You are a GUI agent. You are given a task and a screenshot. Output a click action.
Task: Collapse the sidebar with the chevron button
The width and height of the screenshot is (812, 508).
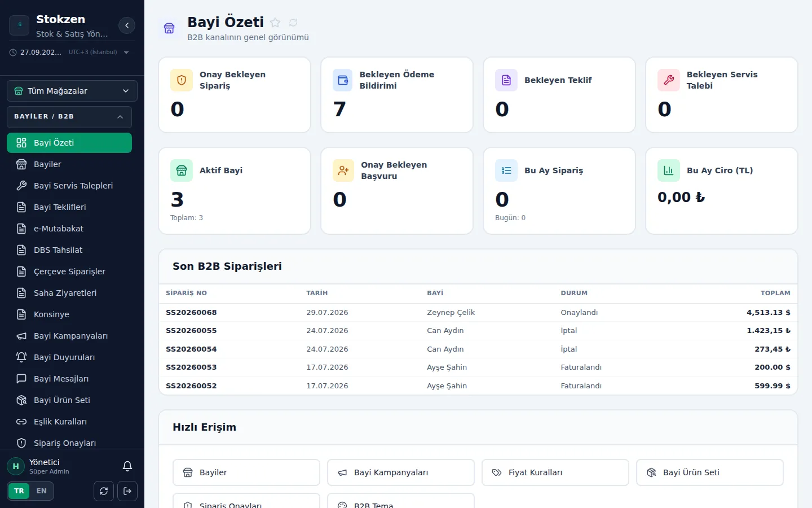pyautogui.click(x=127, y=25)
